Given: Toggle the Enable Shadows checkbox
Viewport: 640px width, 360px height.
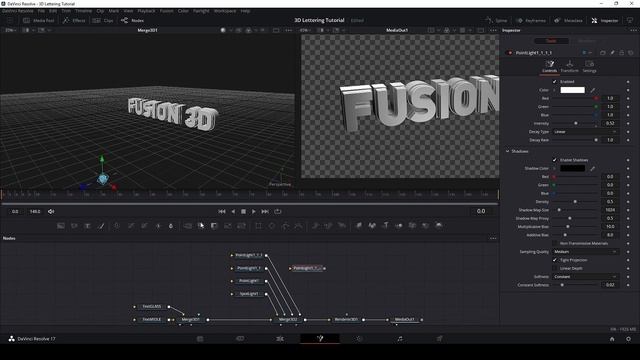Looking at the screenshot, I should (554, 160).
